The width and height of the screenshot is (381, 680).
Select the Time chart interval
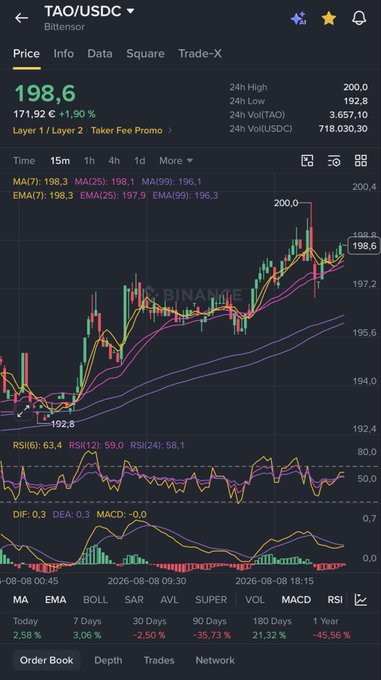click(x=24, y=160)
